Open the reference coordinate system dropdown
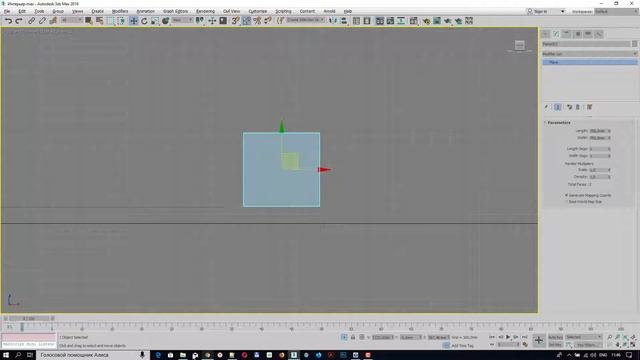The height and width of the screenshot is (360, 640). (x=182, y=20)
